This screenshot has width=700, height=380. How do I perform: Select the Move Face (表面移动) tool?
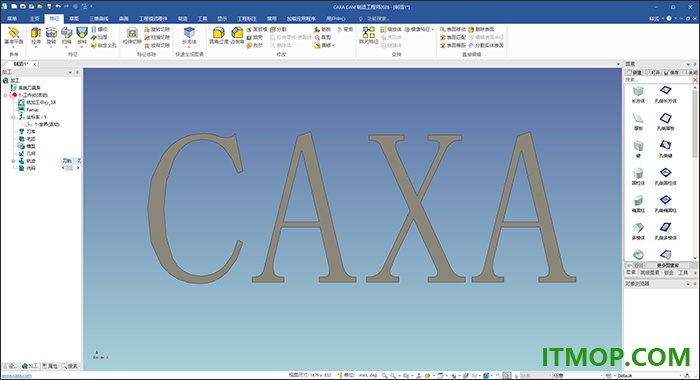tap(453, 29)
